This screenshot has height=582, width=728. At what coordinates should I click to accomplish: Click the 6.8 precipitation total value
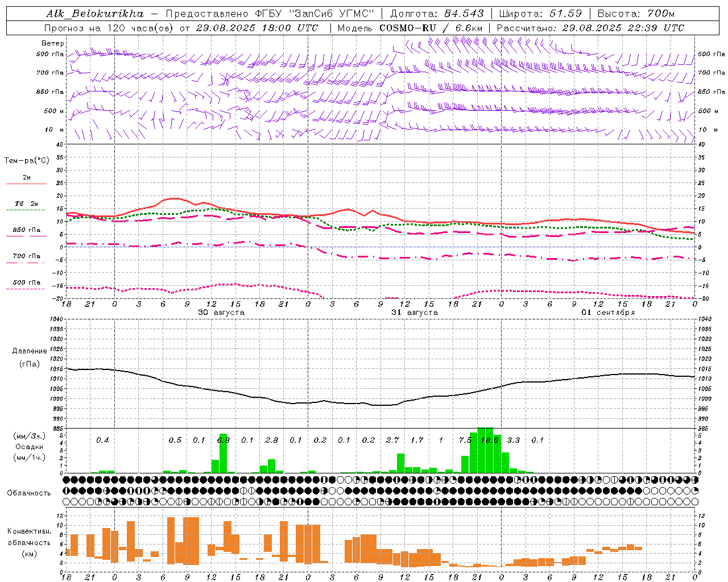(x=224, y=440)
